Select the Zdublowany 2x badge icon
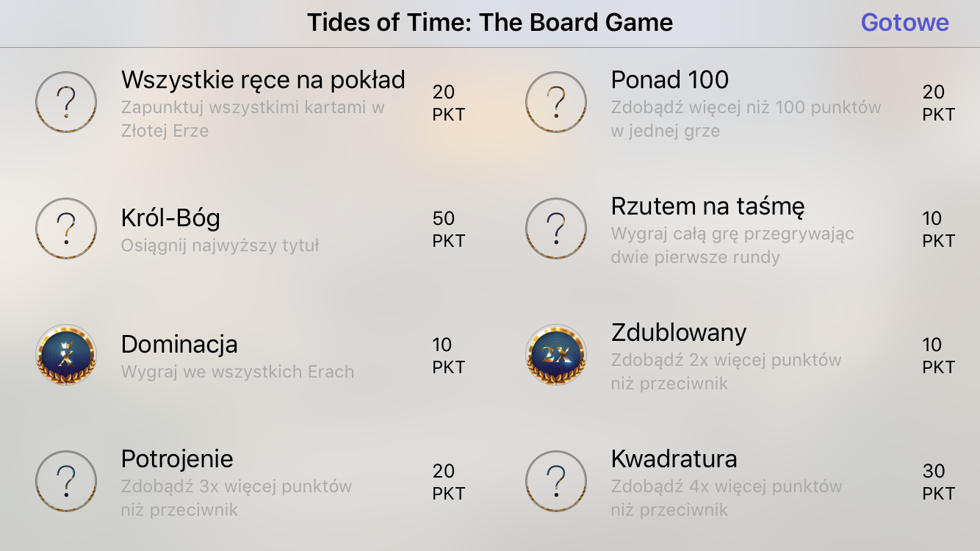980x551 pixels. pos(556,356)
